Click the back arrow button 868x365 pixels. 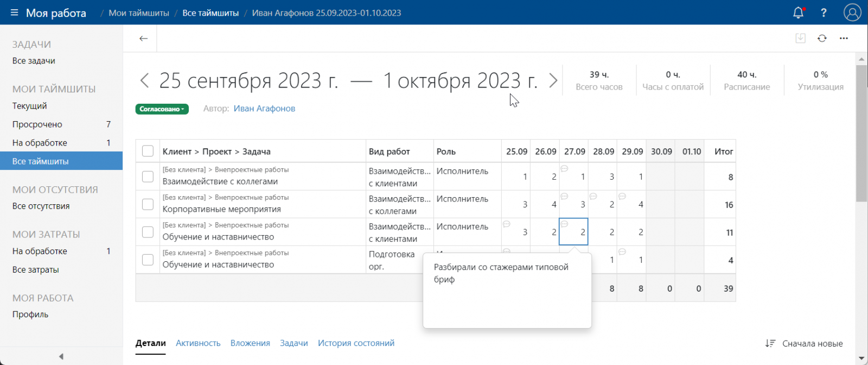(x=143, y=39)
